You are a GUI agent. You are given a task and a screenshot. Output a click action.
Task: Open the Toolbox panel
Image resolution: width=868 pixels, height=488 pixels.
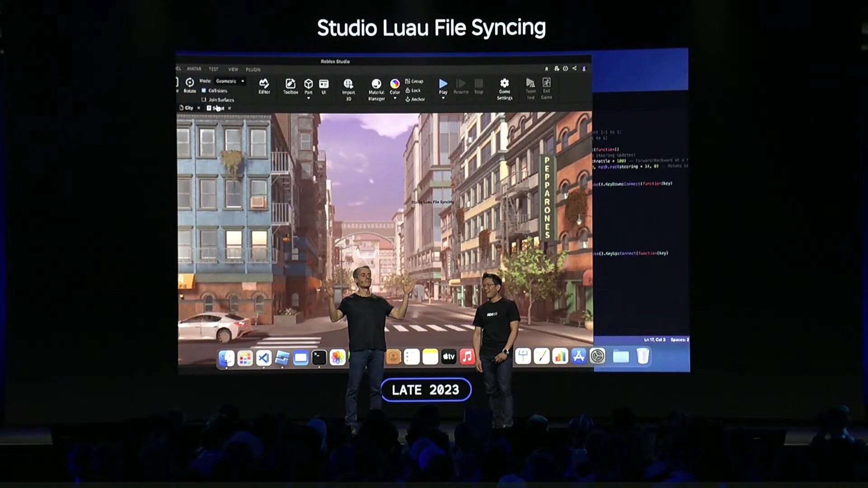[x=290, y=86]
